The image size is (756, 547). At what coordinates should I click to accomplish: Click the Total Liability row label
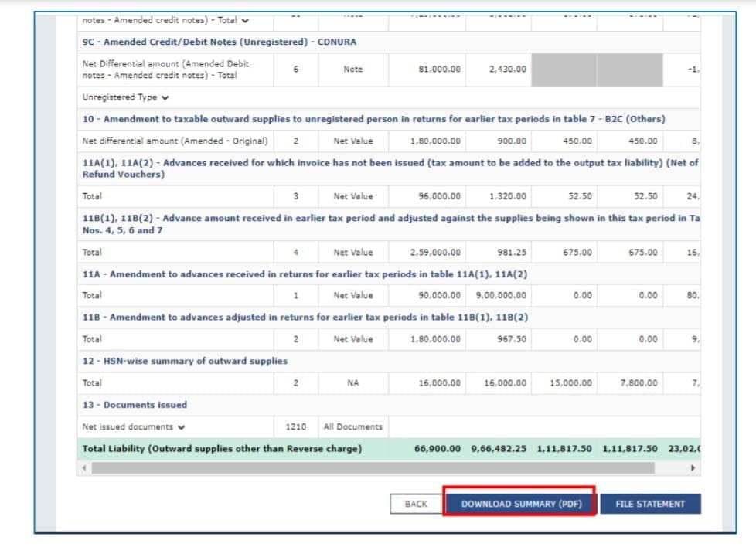221,448
